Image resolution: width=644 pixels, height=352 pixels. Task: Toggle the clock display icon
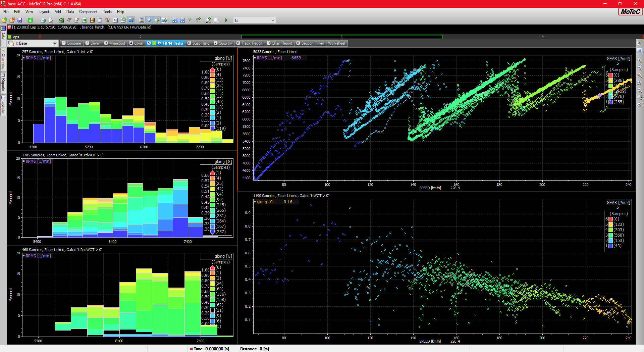tap(149, 20)
